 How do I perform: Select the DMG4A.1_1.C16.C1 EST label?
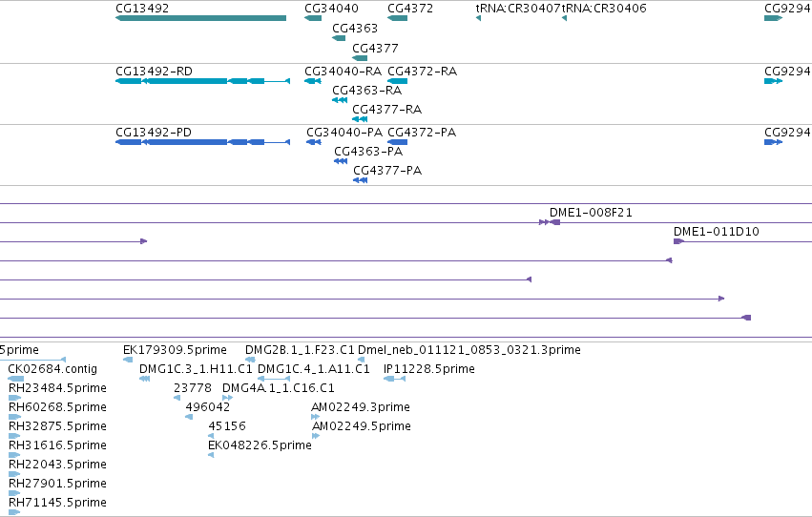[278, 388]
